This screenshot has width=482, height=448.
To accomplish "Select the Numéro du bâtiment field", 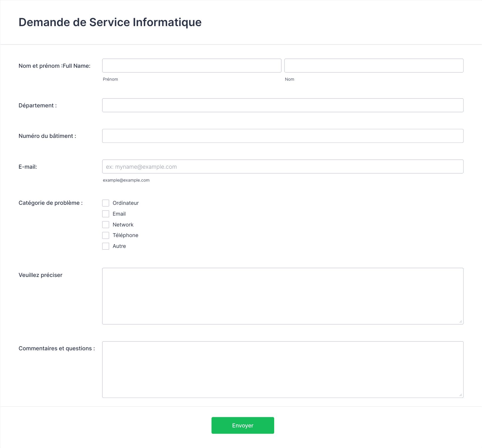I will click(x=283, y=136).
